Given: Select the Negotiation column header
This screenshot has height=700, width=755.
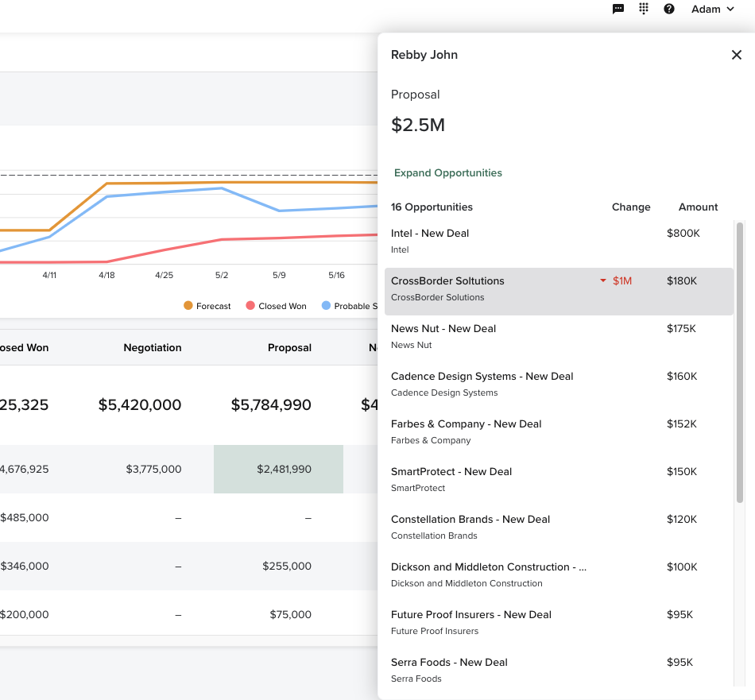Looking at the screenshot, I should pyautogui.click(x=153, y=347).
